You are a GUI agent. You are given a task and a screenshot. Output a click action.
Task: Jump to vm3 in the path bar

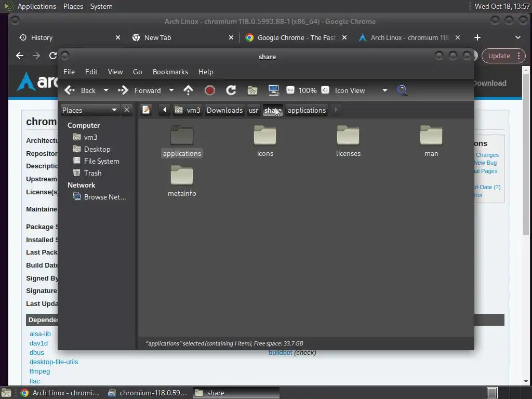188,110
